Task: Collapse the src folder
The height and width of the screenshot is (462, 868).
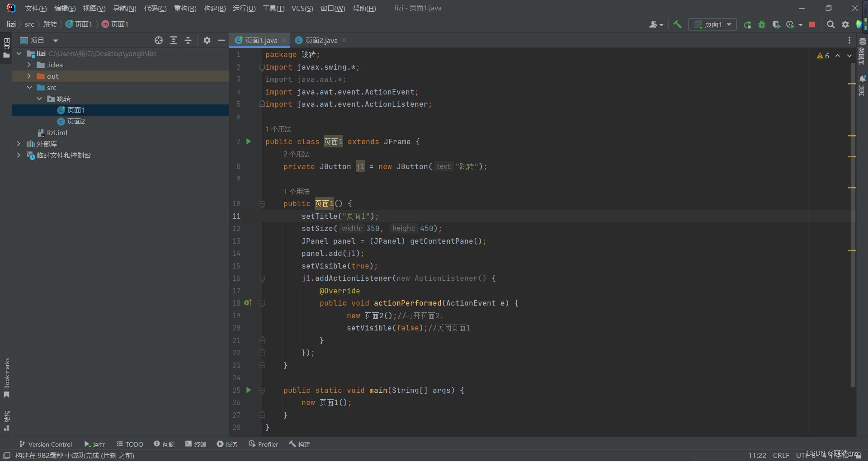Action: 29,87
